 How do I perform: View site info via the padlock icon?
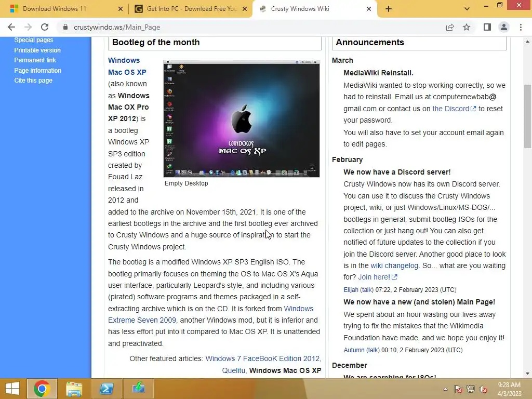[65, 27]
